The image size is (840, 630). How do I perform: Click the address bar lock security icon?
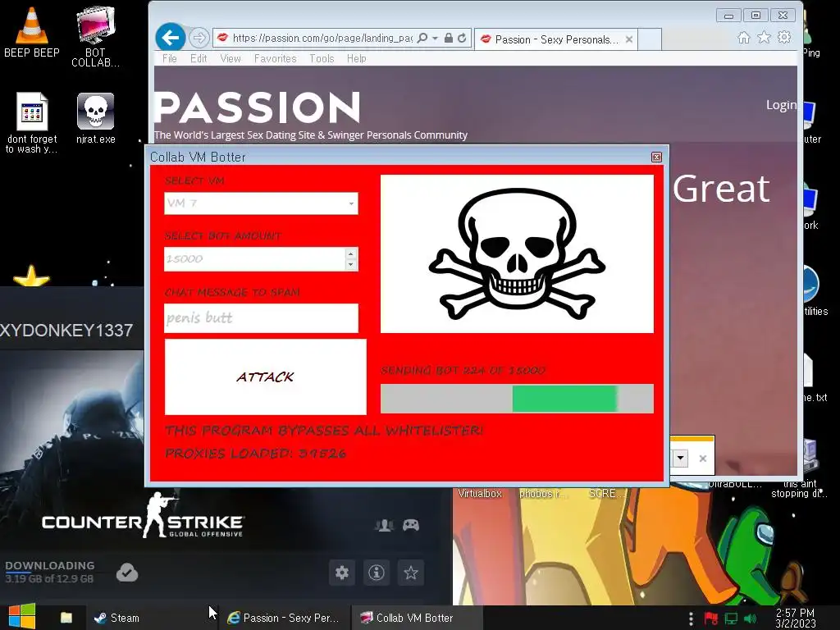tap(449, 38)
